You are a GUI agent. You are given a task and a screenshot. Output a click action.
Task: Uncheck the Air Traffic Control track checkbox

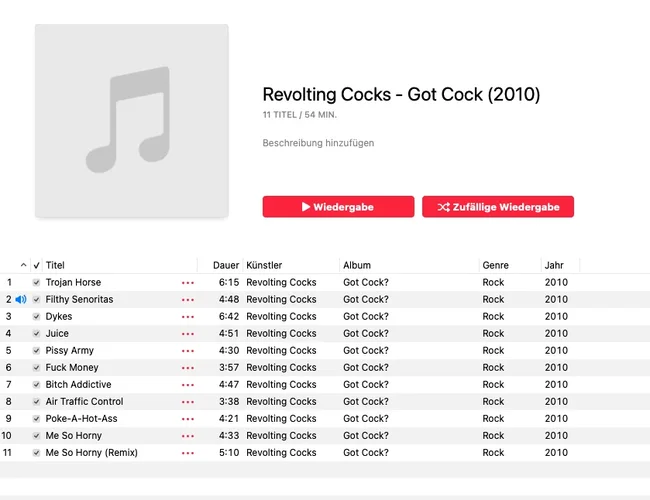point(37,402)
